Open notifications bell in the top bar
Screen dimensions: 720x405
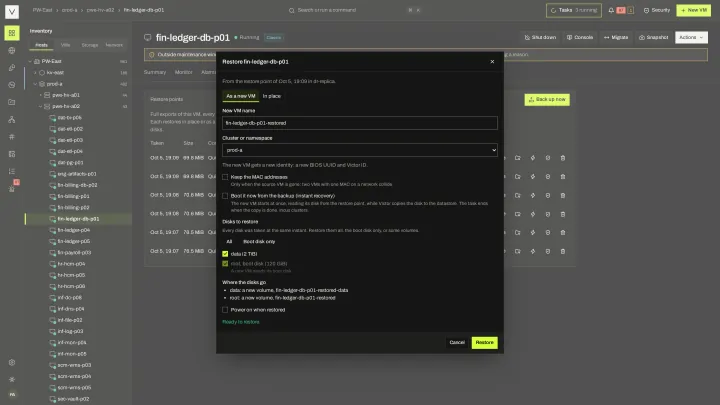611,10
